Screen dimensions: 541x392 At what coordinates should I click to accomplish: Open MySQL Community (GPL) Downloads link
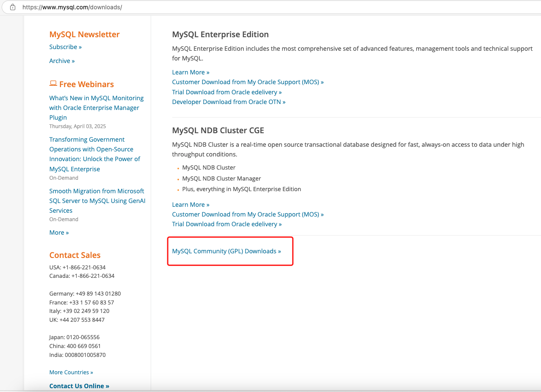point(226,251)
